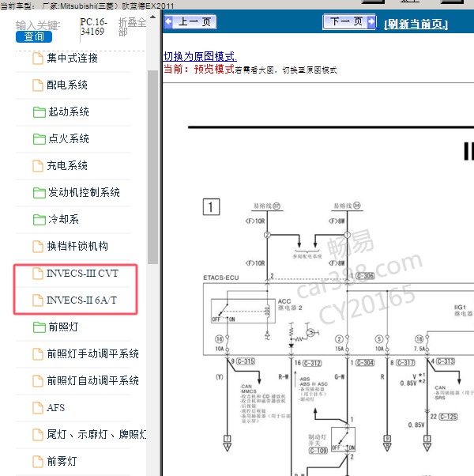This screenshot has height=476, width=474.
Task: Click the C-125 connector label
Action: [448, 417]
